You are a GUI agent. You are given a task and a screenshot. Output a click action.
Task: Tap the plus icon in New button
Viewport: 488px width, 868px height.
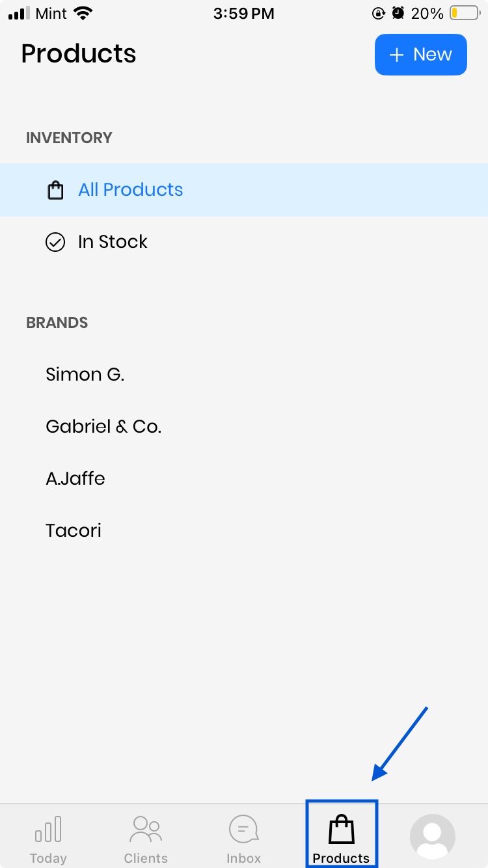tap(396, 55)
